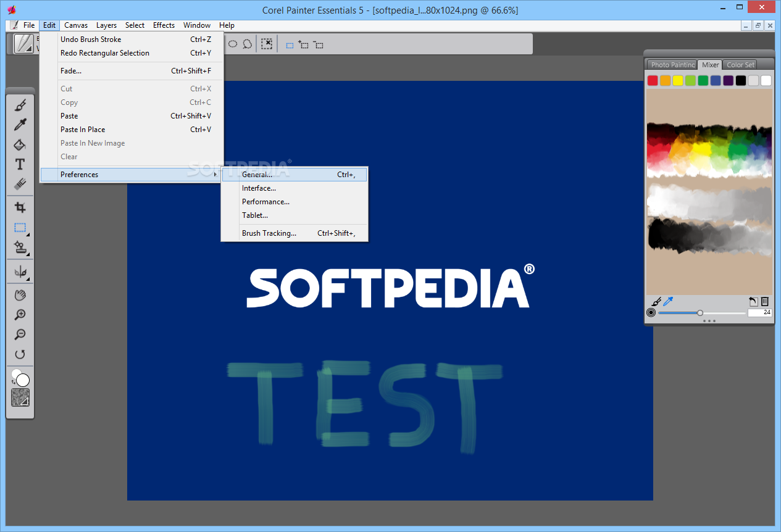
Task: Click the Mixer brush size value field
Action: pyautogui.click(x=759, y=313)
